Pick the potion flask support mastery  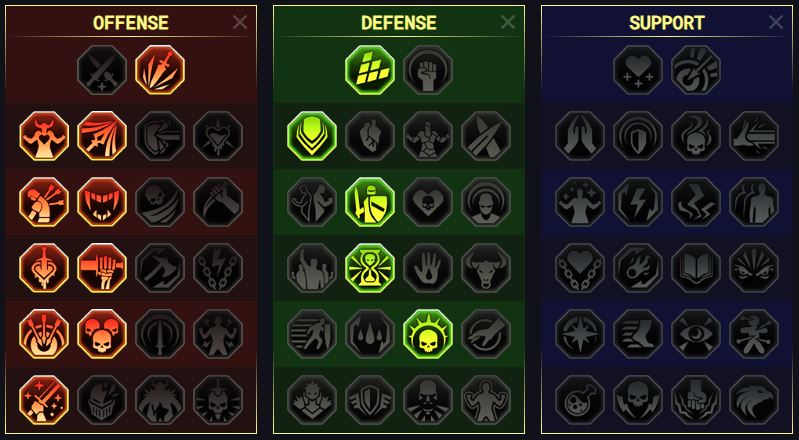tap(580, 400)
